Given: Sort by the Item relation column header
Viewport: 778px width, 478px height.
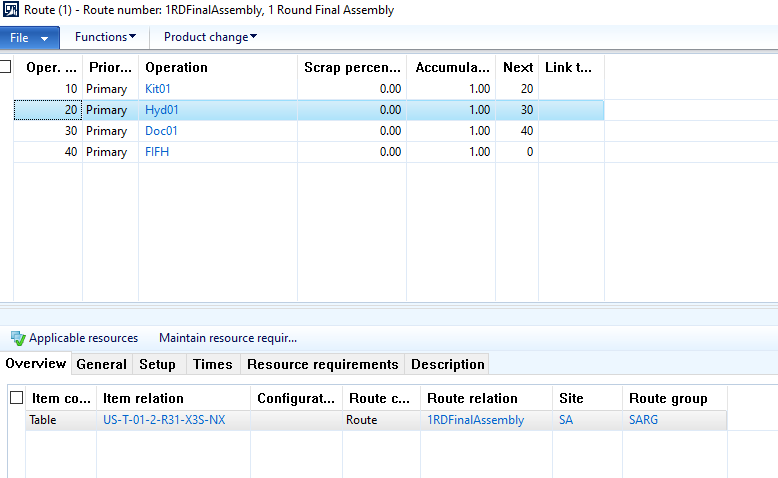Looking at the screenshot, I should [x=174, y=398].
